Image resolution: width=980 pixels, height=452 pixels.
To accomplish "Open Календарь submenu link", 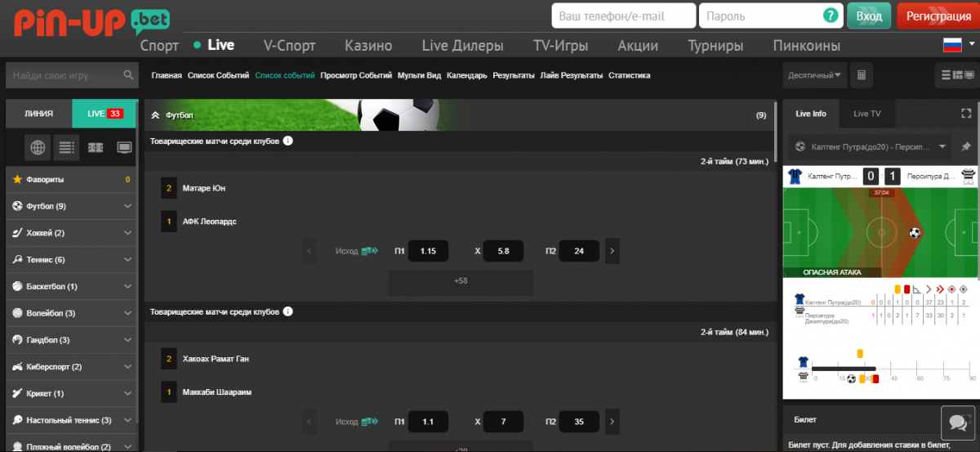I will point(467,75).
